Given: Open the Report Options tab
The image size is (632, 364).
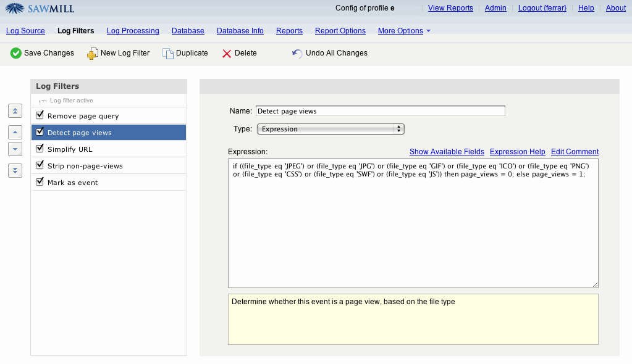Looking at the screenshot, I should tap(340, 31).
